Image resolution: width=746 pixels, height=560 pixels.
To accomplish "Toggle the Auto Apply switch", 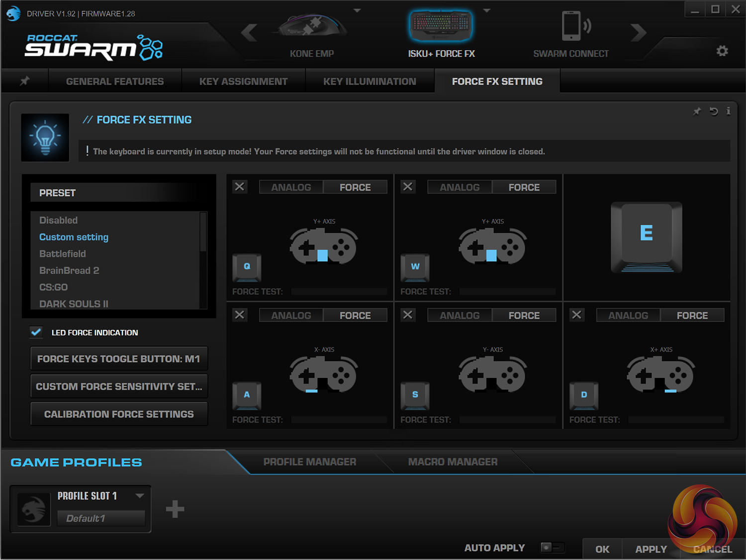I will pos(552,547).
